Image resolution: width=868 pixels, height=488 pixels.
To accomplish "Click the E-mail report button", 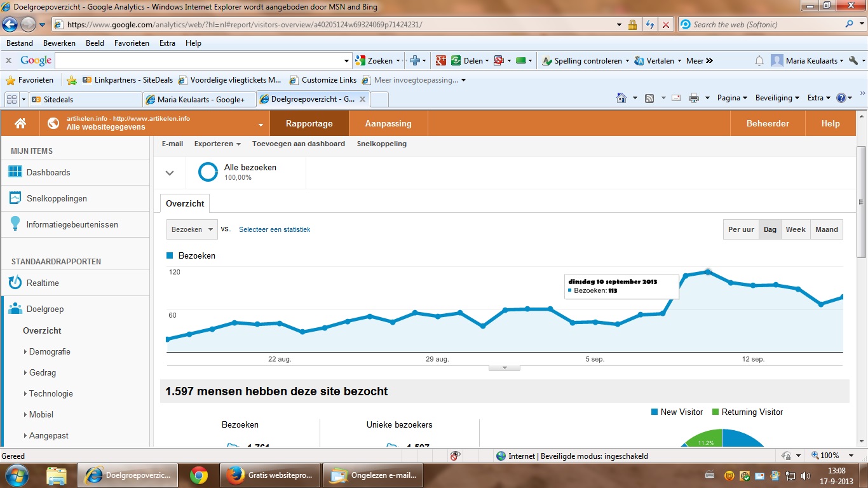I will [x=172, y=144].
